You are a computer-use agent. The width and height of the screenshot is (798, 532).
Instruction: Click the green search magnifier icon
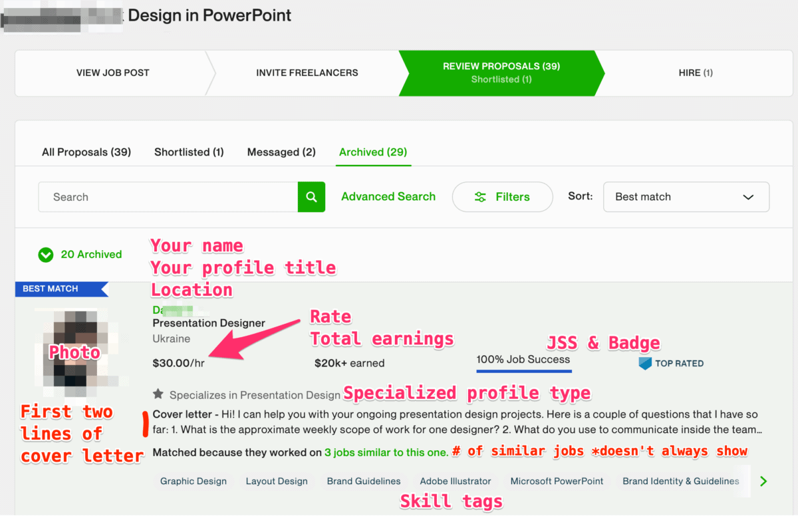(311, 196)
